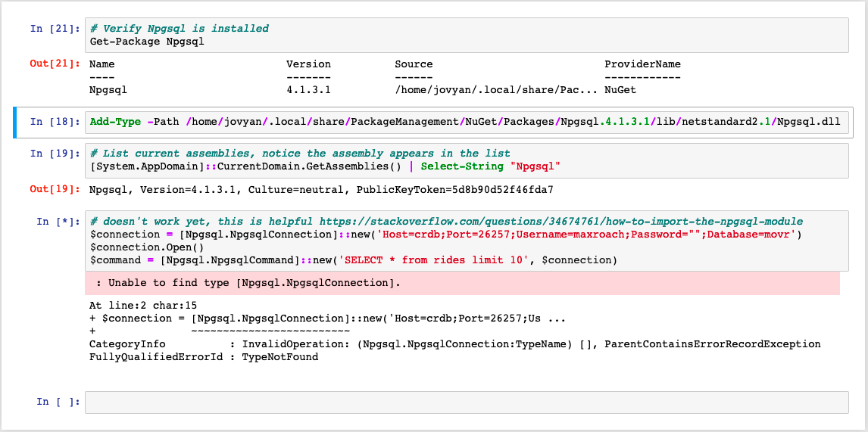The image size is (868, 432).
Task: Click the NpgsqlConnection code cell
Action: pyautogui.click(x=466, y=241)
